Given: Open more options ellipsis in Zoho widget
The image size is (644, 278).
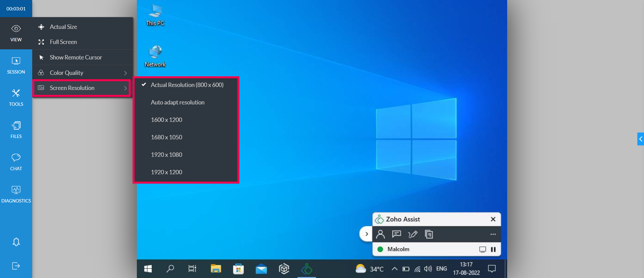Looking at the screenshot, I should click(x=493, y=234).
